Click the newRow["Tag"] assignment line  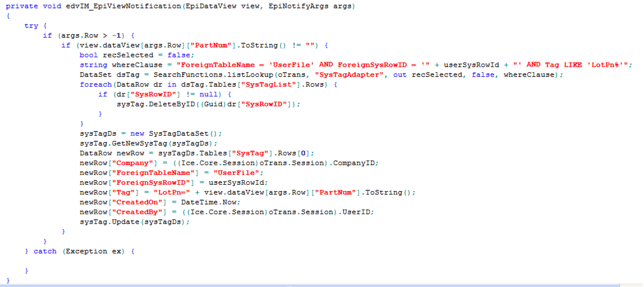pyautogui.click(x=248, y=192)
